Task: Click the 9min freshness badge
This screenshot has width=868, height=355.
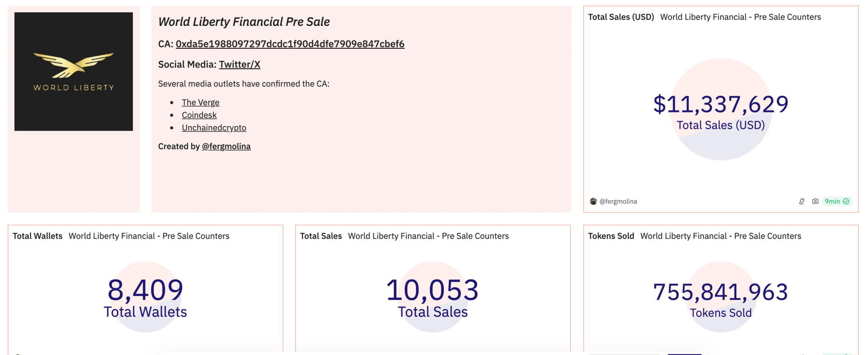Action: [837, 201]
